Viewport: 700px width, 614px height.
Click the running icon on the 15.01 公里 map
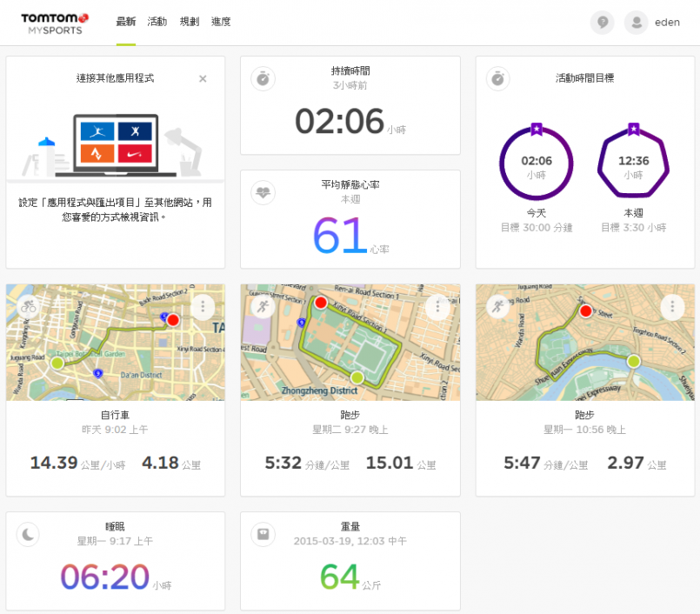263,307
